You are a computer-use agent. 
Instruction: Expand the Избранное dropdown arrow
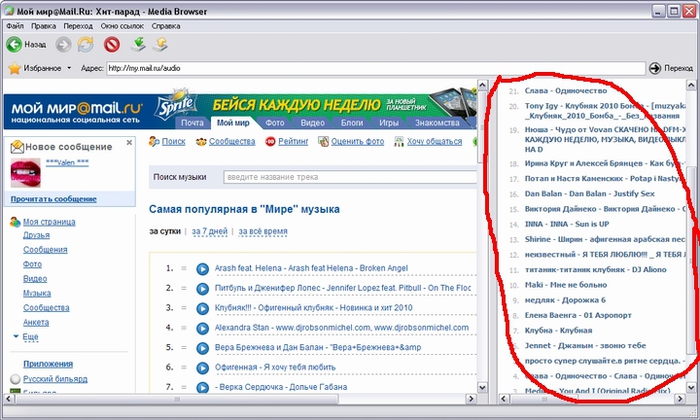(69, 68)
